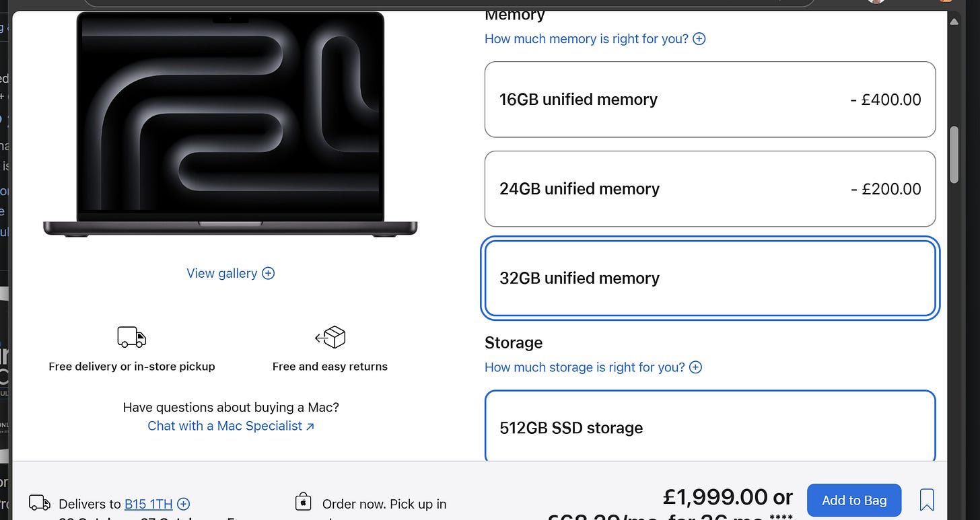The height and width of the screenshot is (520, 980).
Task: Click the page's vertical scrollbar thumb
Action: [x=954, y=155]
